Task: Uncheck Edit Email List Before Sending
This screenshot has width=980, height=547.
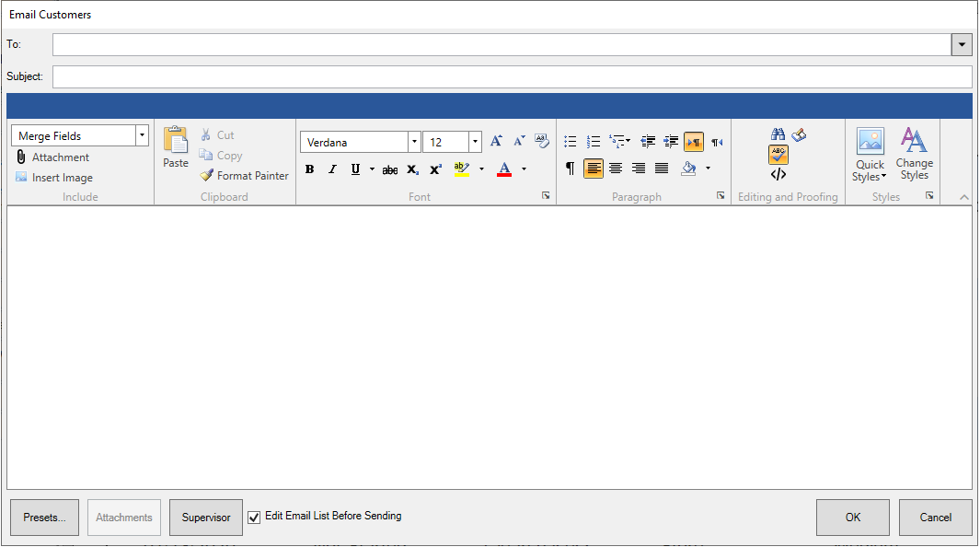Action: click(255, 518)
